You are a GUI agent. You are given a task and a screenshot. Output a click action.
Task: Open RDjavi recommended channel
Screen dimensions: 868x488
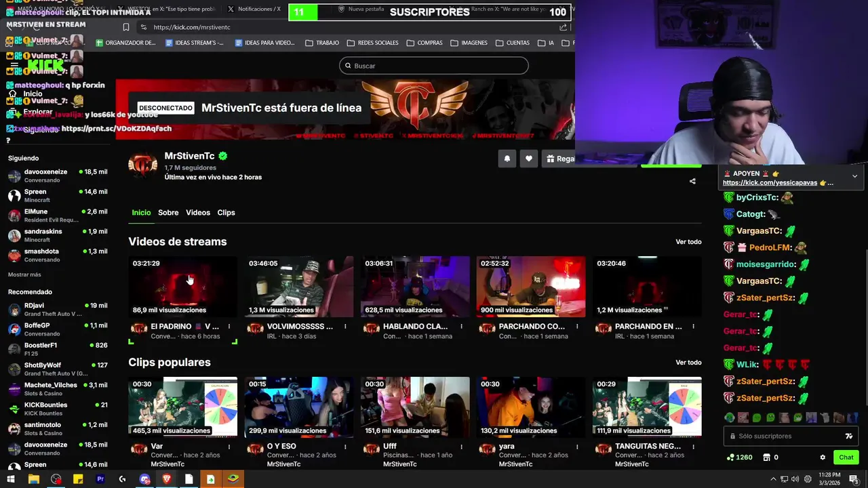point(58,309)
